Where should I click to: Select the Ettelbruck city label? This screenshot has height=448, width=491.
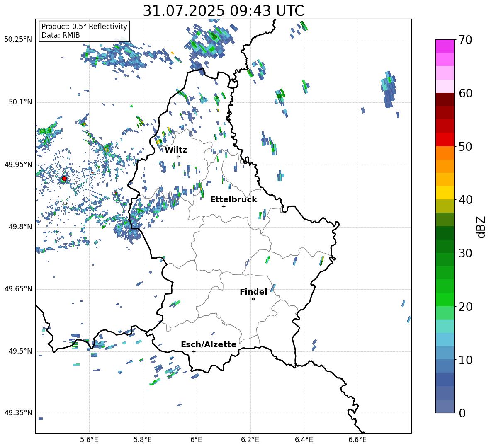point(233,200)
